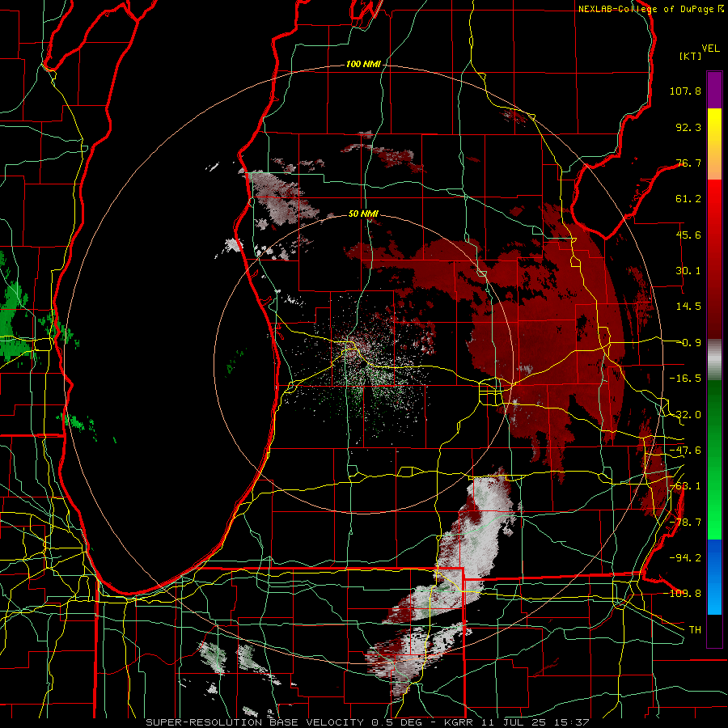Click the Super-Resolution Base Velocity caption

pyautogui.click(x=367, y=722)
